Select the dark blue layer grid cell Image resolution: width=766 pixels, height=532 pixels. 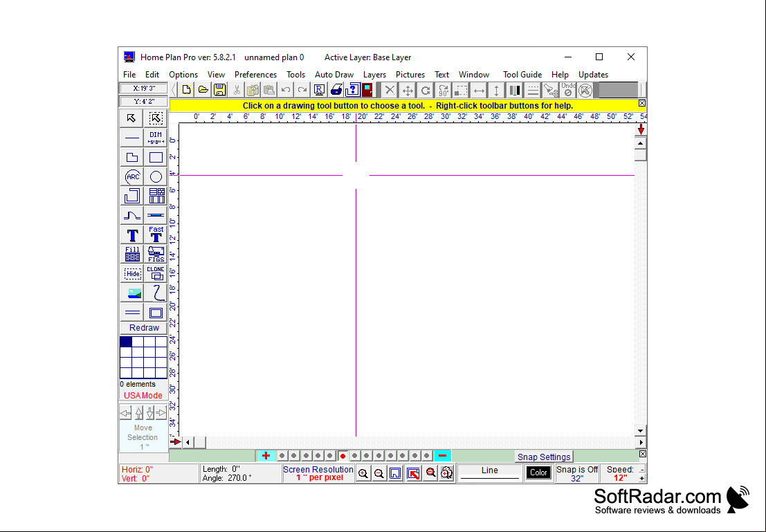(125, 342)
